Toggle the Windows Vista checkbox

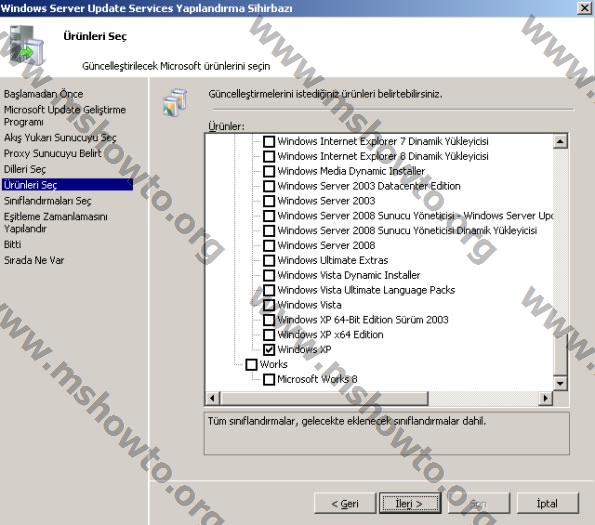(269, 305)
